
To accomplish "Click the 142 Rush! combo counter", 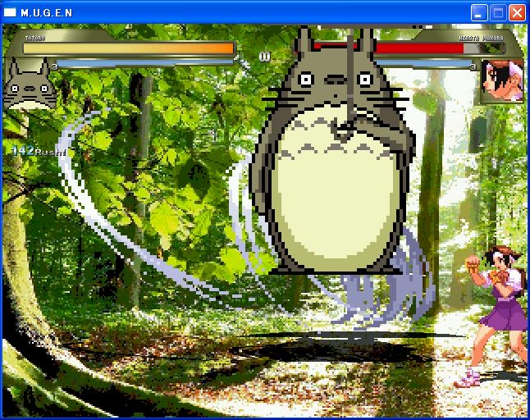I will click(x=39, y=151).
